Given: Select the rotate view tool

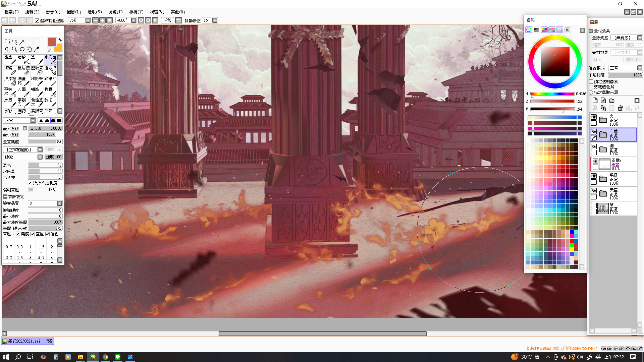Looking at the screenshot, I should [22, 49].
